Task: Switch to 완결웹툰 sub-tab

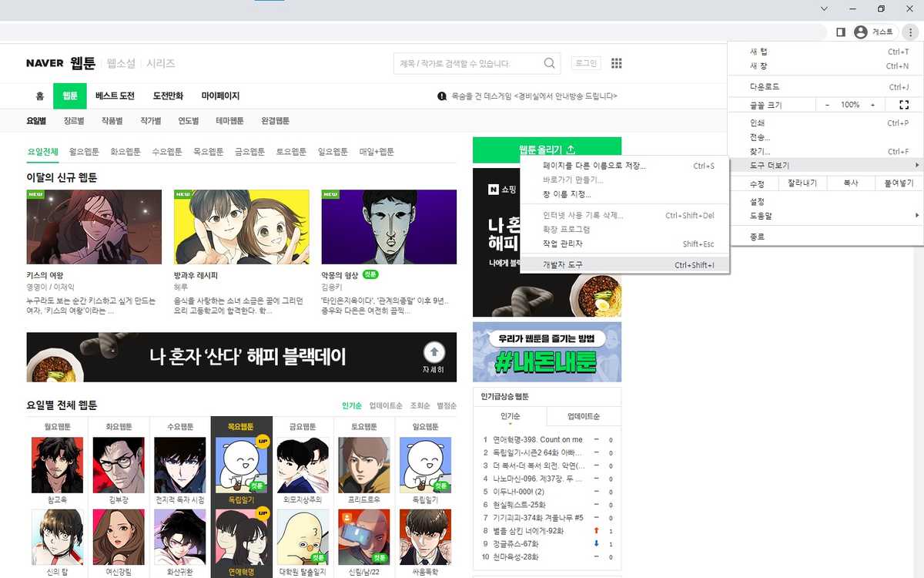Action: click(x=275, y=121)
